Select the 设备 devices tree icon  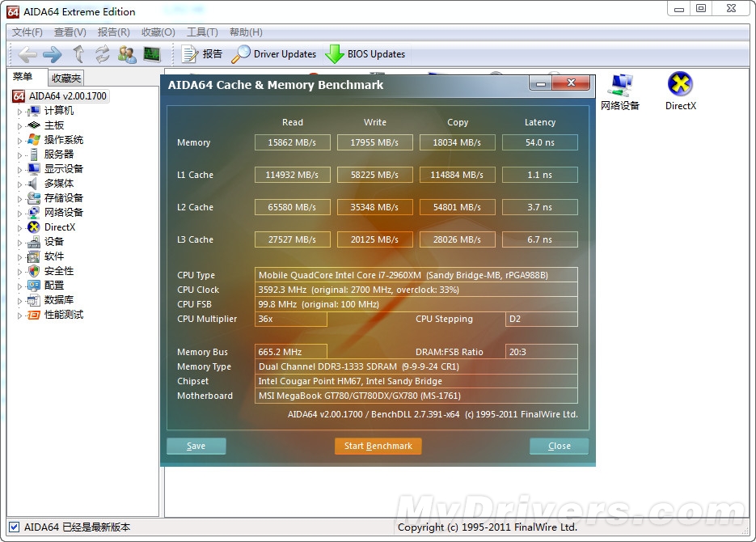pos(34,242)
